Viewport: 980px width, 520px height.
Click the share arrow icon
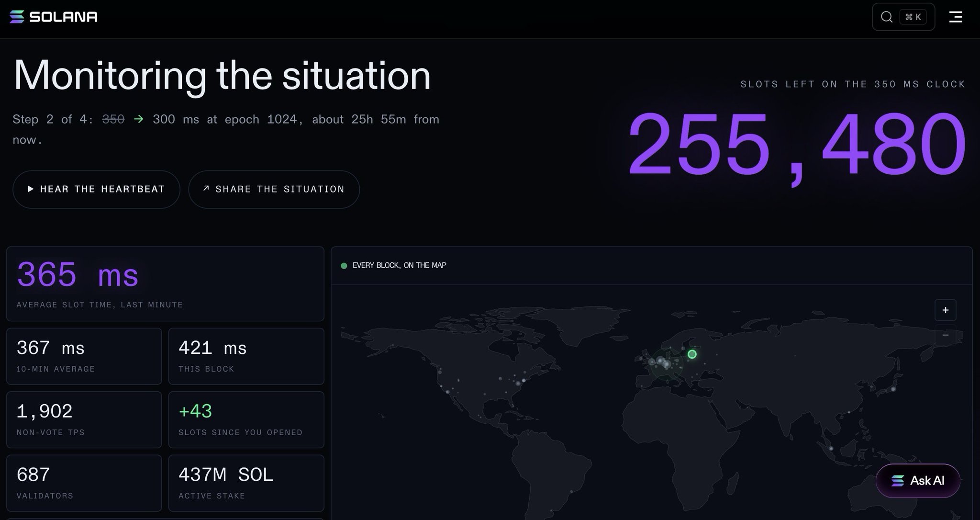click(206, 189)
